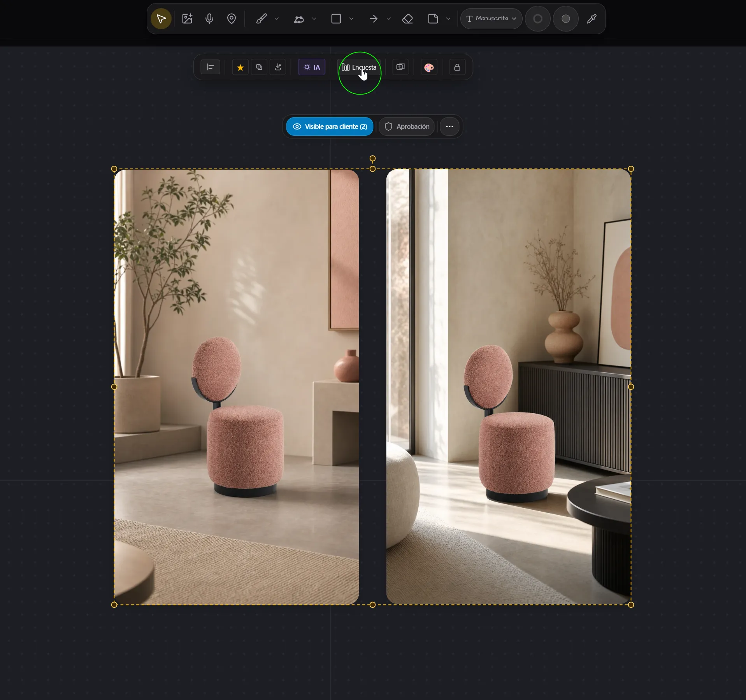Select the arrow line tool

tap(374, 19)
